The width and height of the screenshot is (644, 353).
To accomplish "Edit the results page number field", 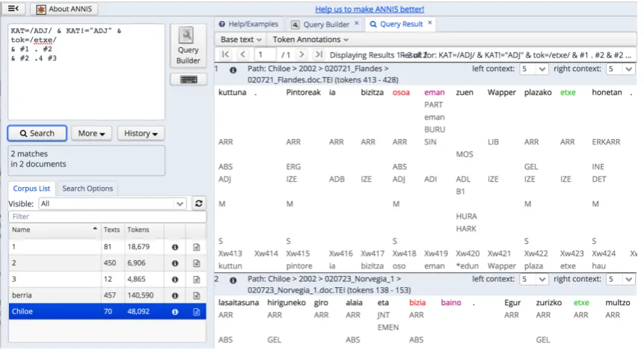I will pos(265,55).
